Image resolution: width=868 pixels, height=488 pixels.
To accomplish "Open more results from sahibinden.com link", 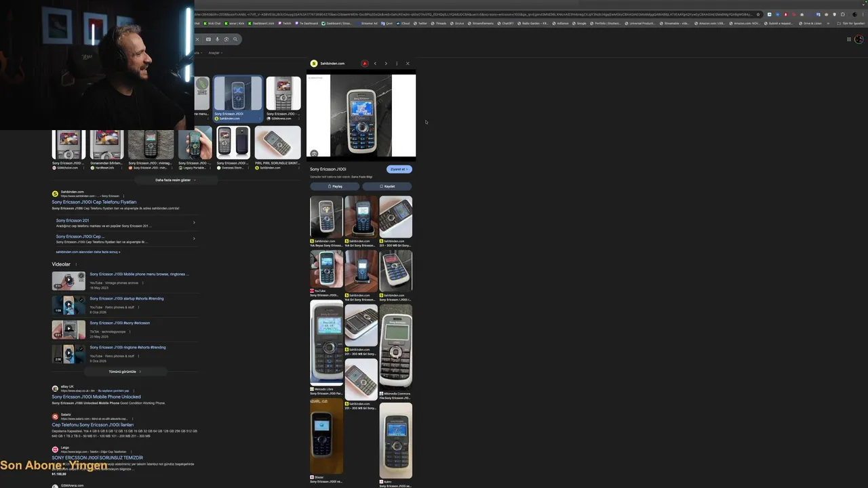I will coord(87,252).
